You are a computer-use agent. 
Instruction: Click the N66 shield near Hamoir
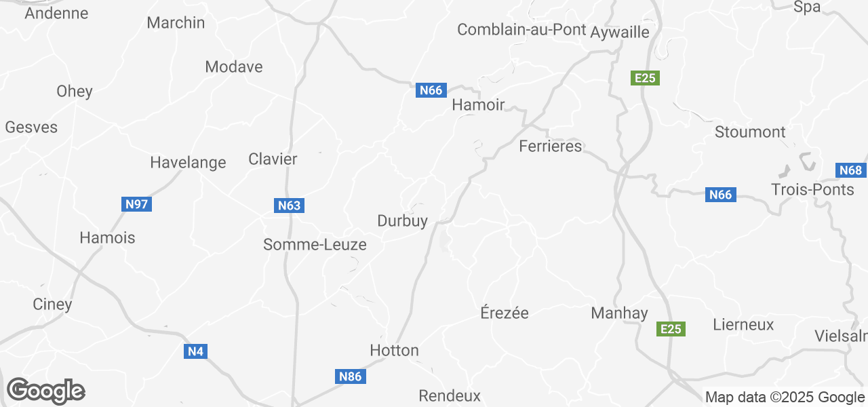(431, 90)
